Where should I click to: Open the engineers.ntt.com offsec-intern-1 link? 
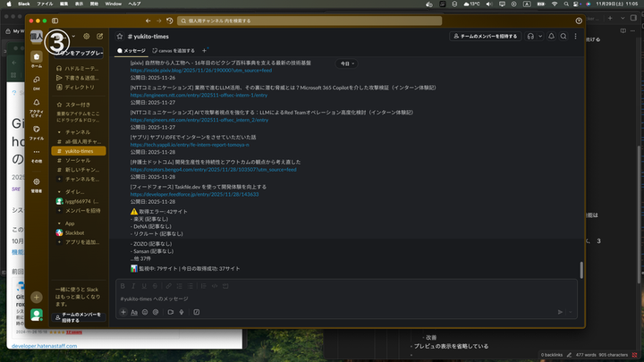(198, 95)
